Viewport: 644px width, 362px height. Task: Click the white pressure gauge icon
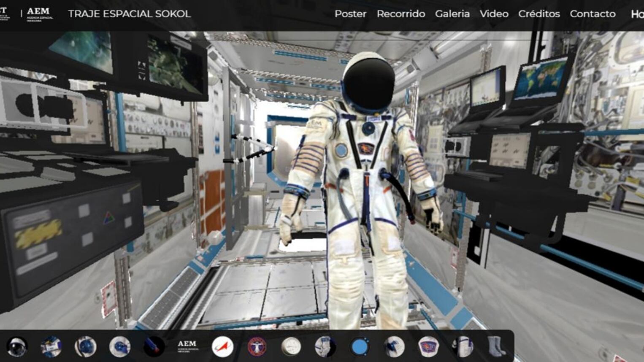click(x=291, y=347)
